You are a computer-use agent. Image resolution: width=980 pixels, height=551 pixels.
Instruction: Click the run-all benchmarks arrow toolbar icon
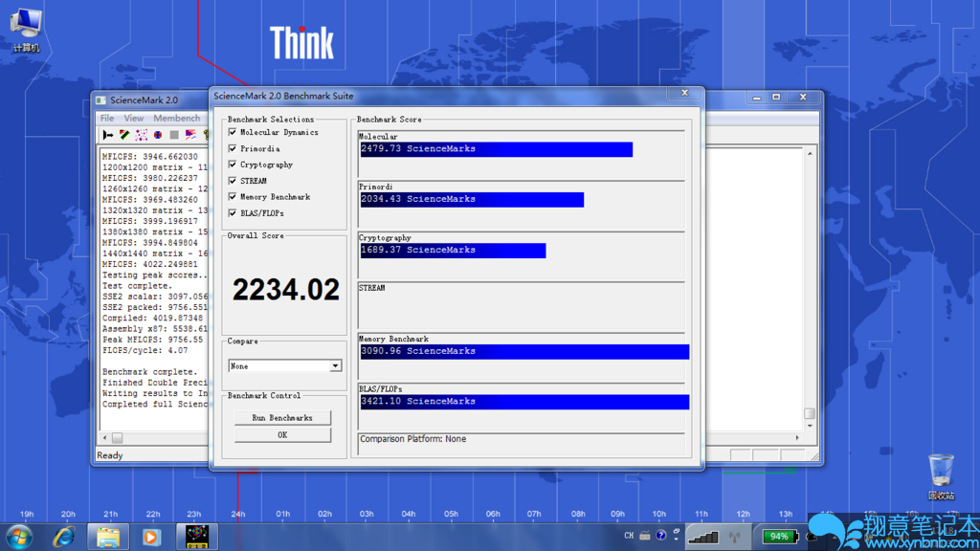click(x=108, y=135)
